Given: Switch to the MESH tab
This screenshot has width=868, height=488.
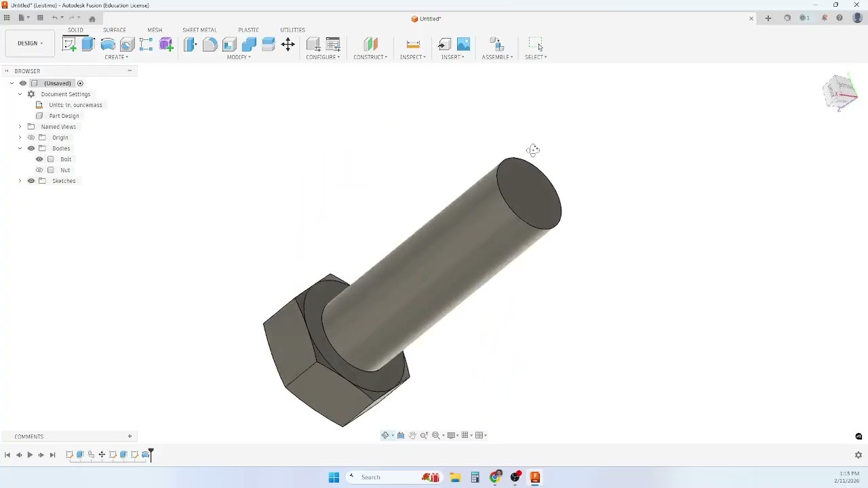Looking at the screenshot, I should coord(155,30).
